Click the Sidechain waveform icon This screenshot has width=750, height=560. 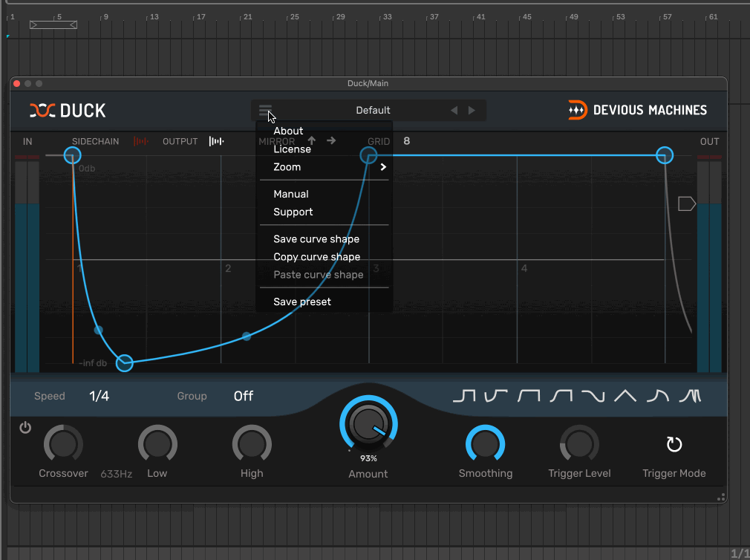tap(140, 141)
